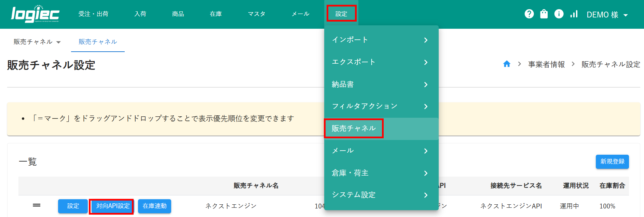Open the 受注・出荷 menu

point(93,14)
